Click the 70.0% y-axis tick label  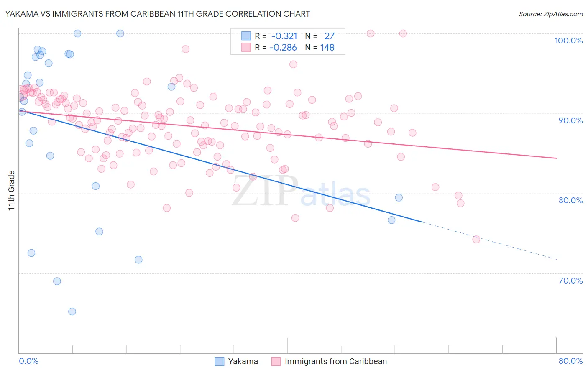point(570,281)
